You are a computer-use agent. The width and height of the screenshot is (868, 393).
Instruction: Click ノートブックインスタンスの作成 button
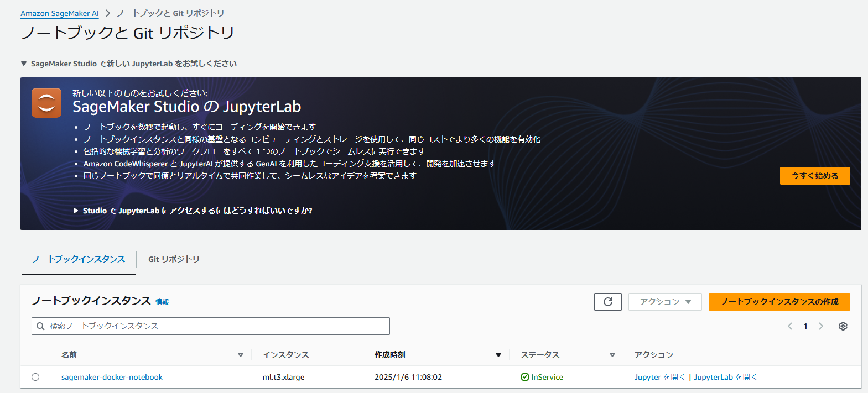779,302
